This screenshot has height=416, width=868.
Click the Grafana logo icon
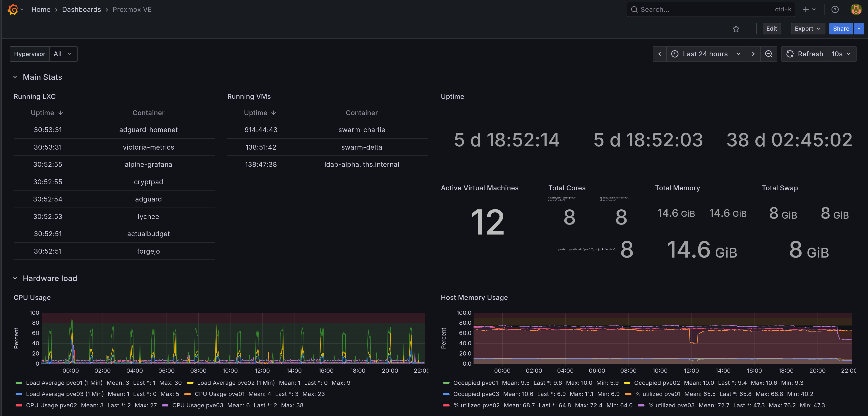pyautogui.click(x=13, y=10)
